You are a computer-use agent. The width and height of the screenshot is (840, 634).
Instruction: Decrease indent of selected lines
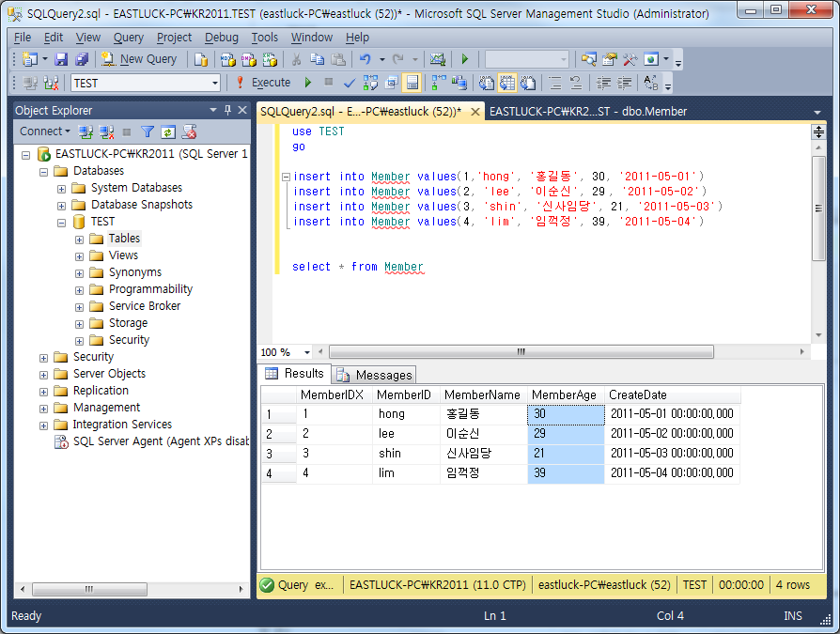[x=603, y=83]
